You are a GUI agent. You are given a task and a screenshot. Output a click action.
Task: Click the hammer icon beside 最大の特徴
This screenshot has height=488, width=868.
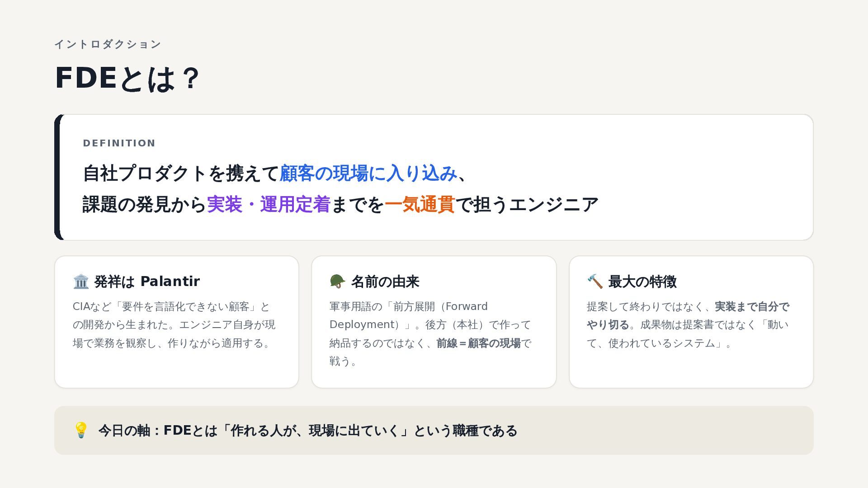click(x=595, y=282)
